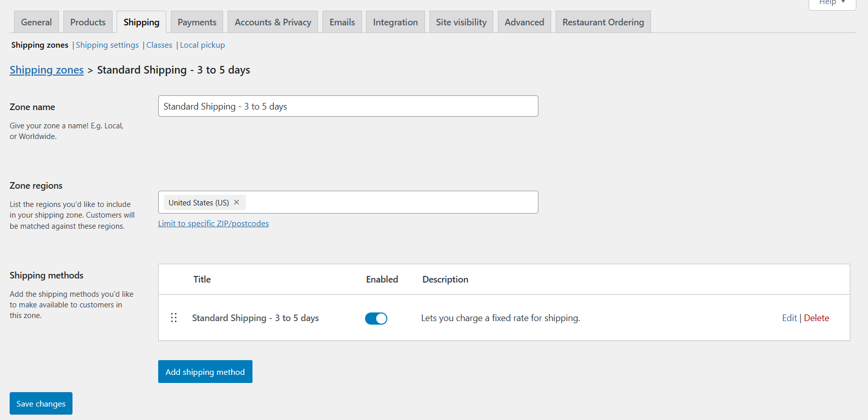Open the Payments tab
The width and height of the screenshot is (868, 420).
point(197,22)
